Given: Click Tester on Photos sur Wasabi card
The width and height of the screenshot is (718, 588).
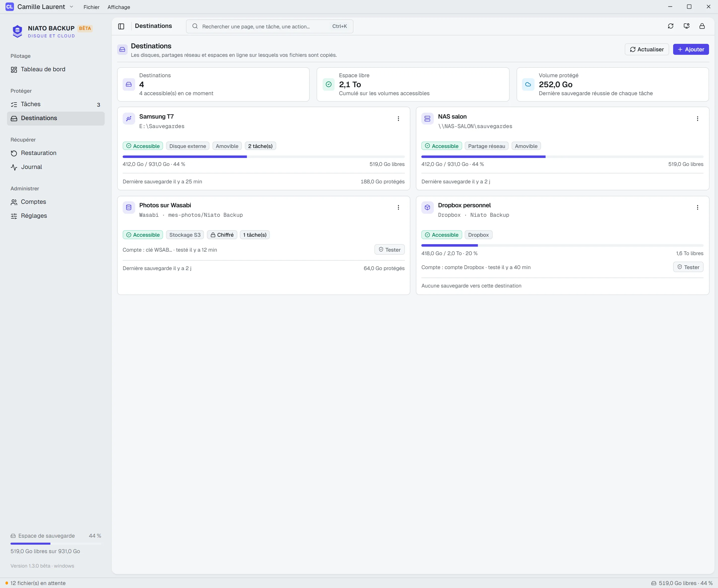Looking at the screenshot, I should (389, 250).
